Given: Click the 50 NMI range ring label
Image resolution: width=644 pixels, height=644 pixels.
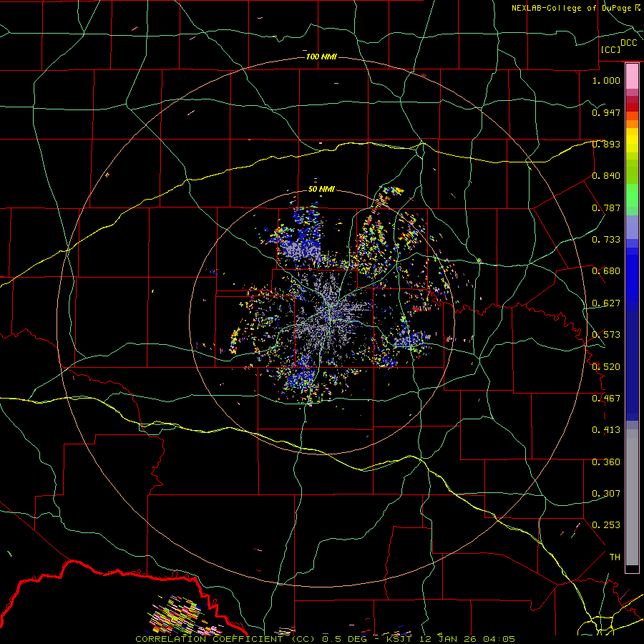Looking at the screenshot, I should [x=321, y=190].
